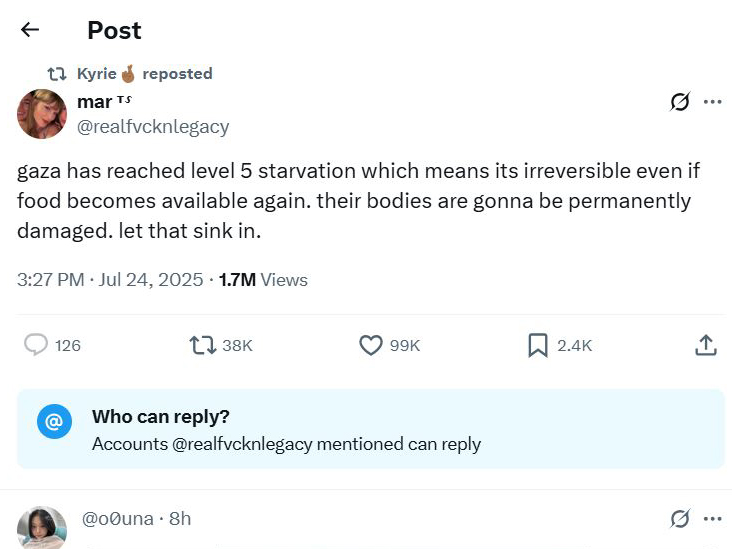The height and width of the screenshot is (549, 732).
Task: Click the Grok icon on mar's post
Action: click(680, 102)
